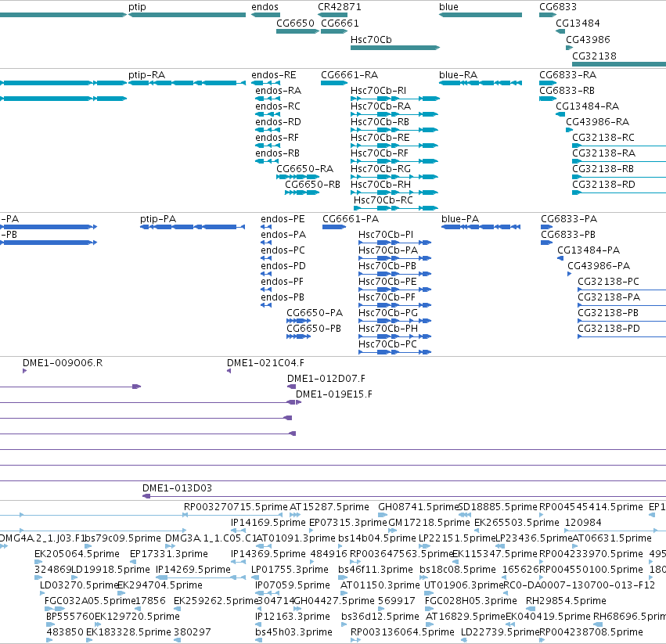Select transcript Hsc70Cb-RG
666x644 pixels.
[x=394, y=177]
